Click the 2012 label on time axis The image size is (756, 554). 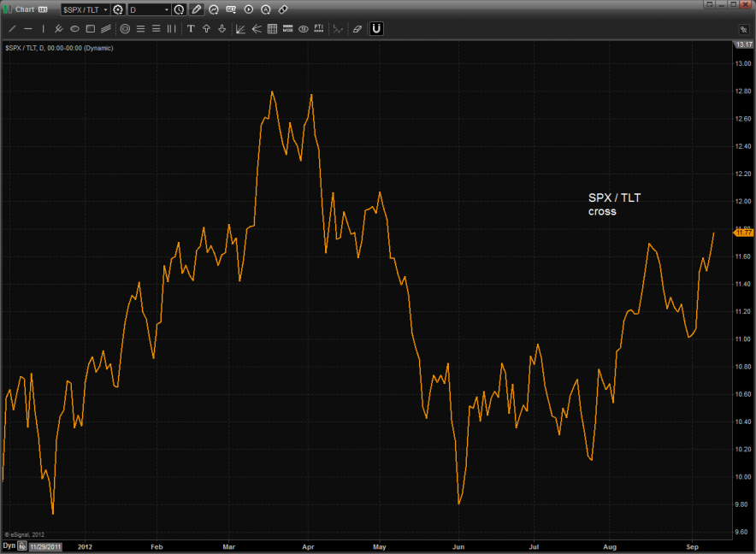click(x=85, y=547)
